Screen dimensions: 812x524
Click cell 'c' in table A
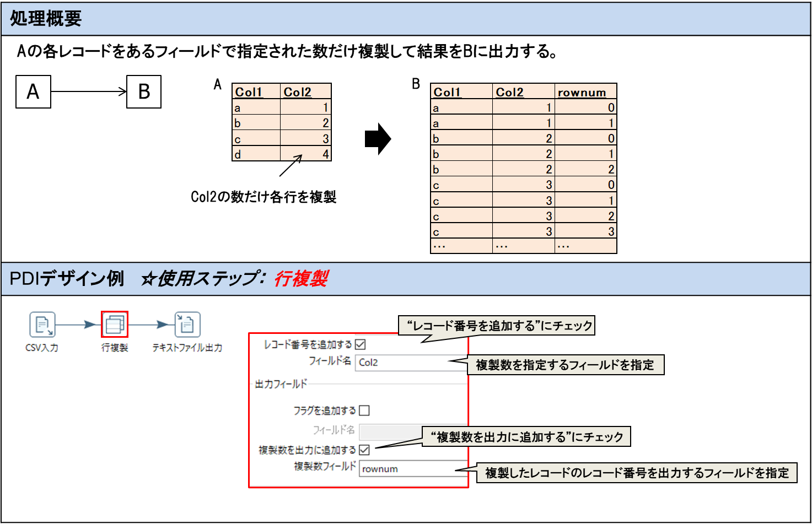click(x=256, y=138)
